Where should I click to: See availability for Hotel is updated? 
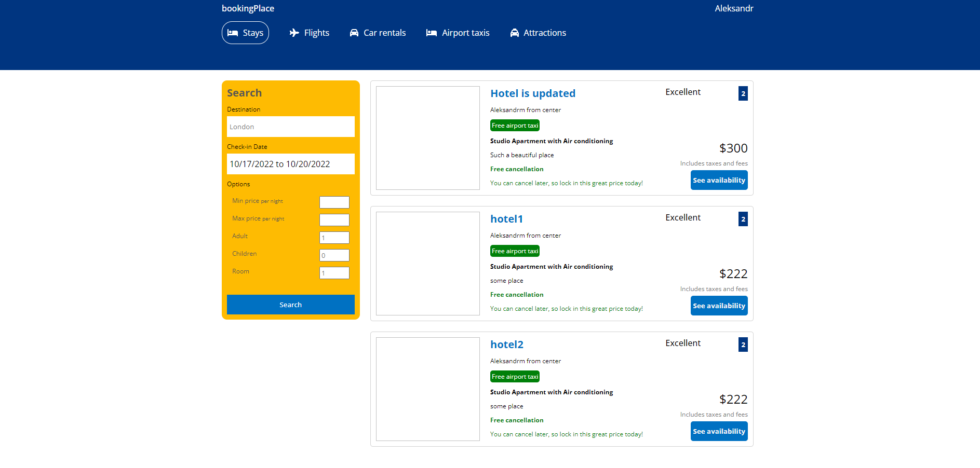(x=719, y=180)
